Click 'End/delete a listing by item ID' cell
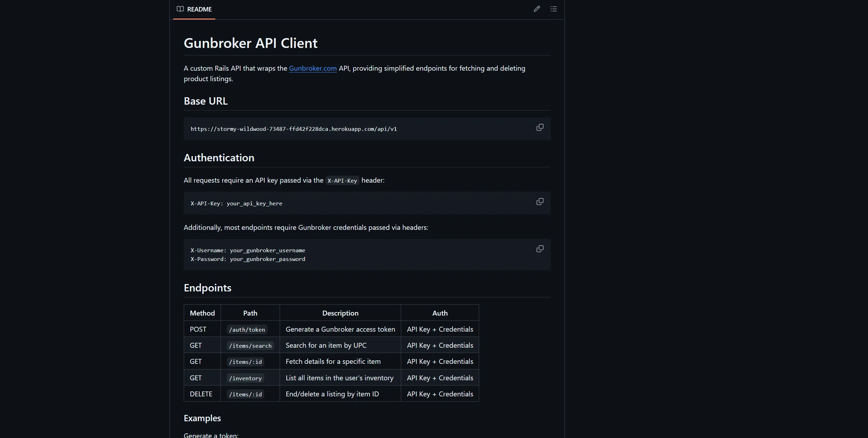This screenshot has height=438, width=868. [340, 394]
